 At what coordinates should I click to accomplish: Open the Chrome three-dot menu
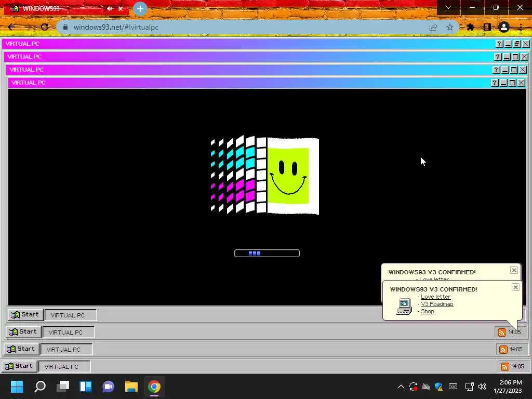tap(521, 27)
